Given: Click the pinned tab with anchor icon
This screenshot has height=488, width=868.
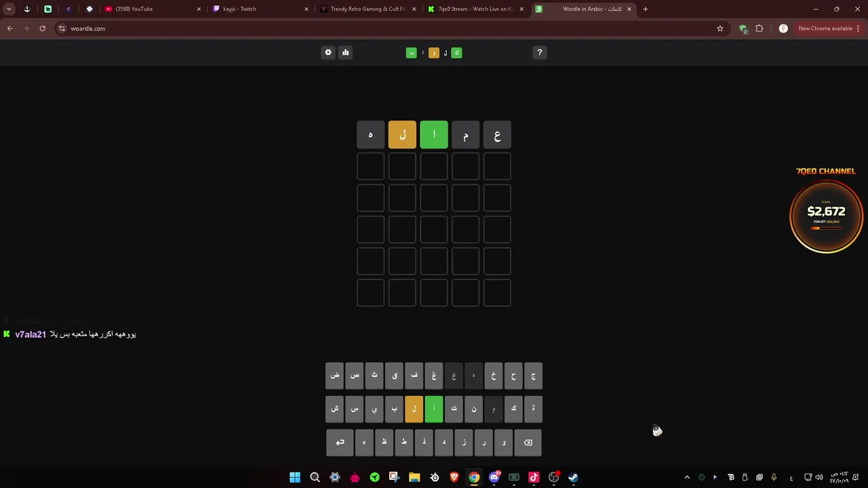Looking at the screenshot, I should (27, 9).
